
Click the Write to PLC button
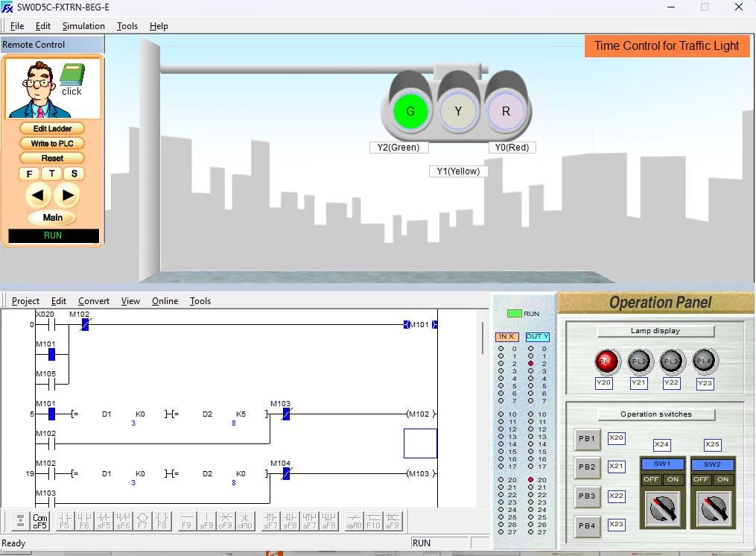[52, 143]
